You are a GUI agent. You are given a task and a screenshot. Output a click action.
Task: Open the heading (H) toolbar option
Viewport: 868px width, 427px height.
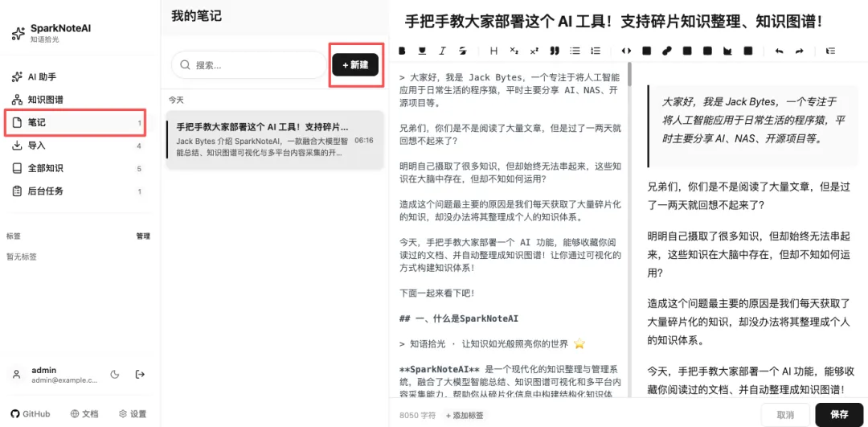click(x=493, y=51)
